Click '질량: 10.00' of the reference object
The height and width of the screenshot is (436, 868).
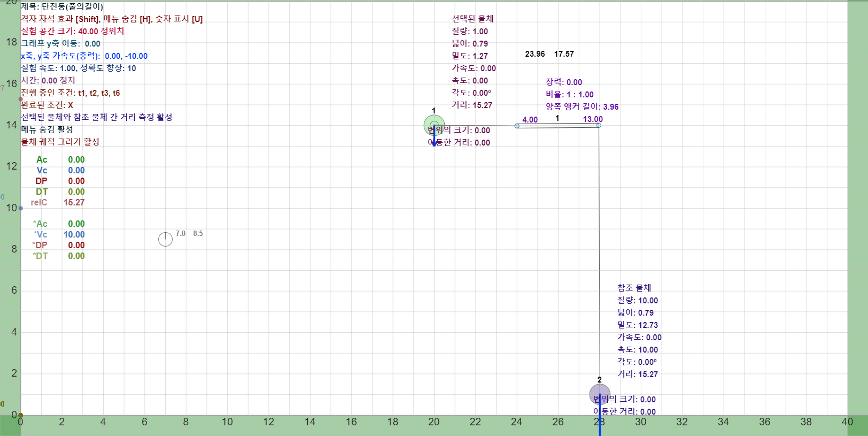638,300
